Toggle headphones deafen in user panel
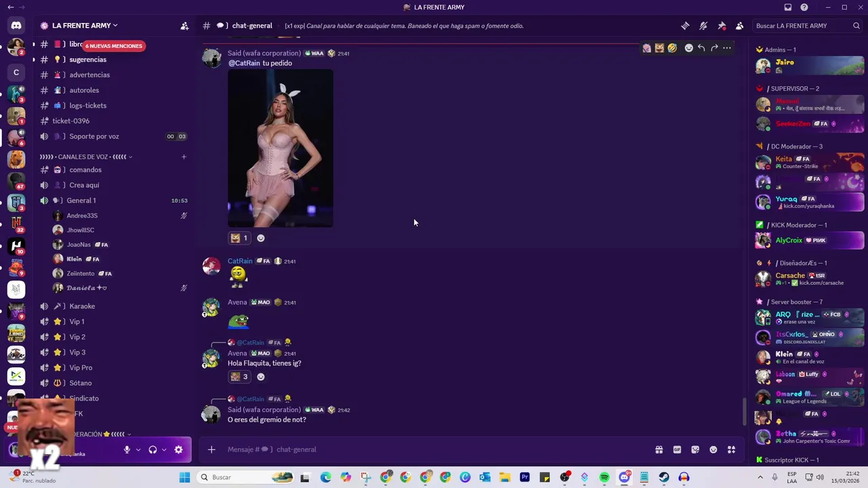 [153, 449]
